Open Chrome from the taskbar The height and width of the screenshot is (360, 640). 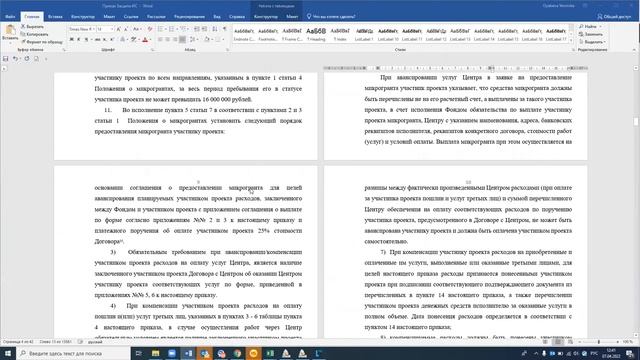click(237, 353)
